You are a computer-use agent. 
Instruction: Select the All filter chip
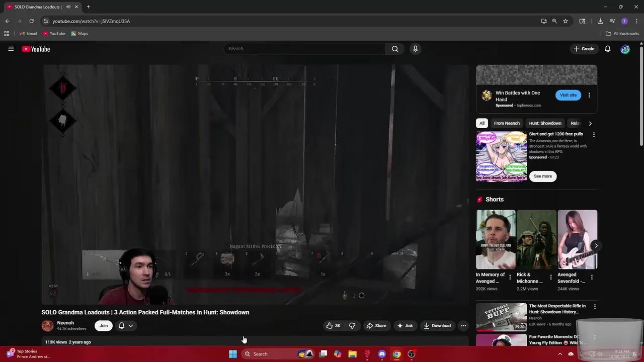(482, 123)
